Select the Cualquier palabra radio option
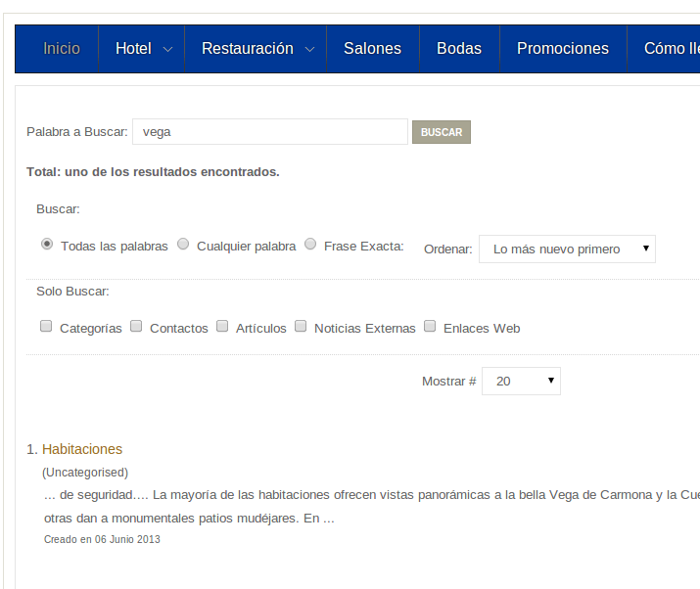This screenshot has width=700, height=589. [183, 244]
